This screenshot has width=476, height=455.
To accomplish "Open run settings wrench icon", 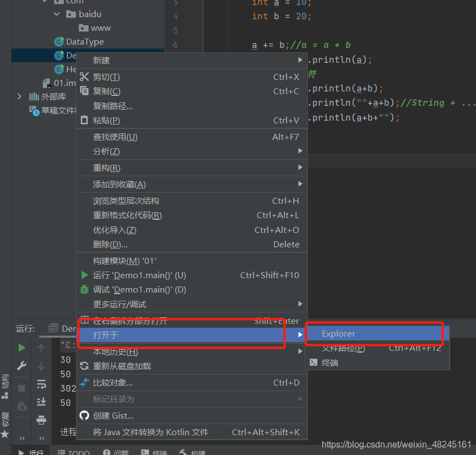I will coord(21,365).
